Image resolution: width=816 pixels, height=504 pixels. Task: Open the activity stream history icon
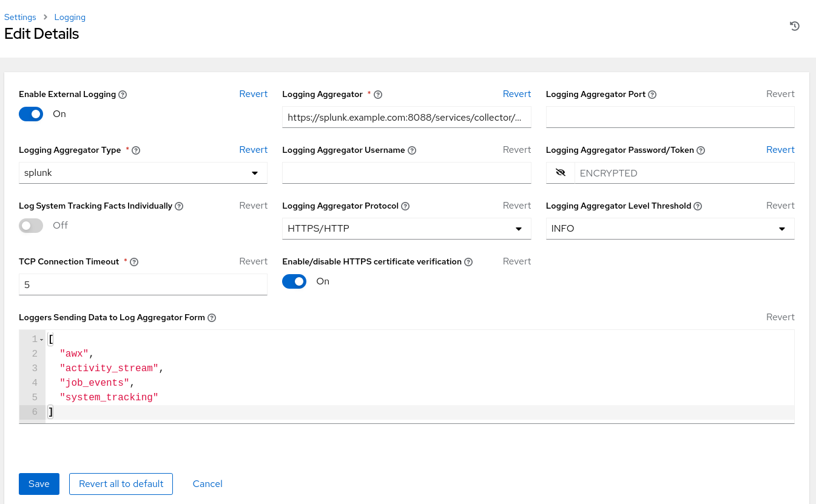(x=795, y=26)
